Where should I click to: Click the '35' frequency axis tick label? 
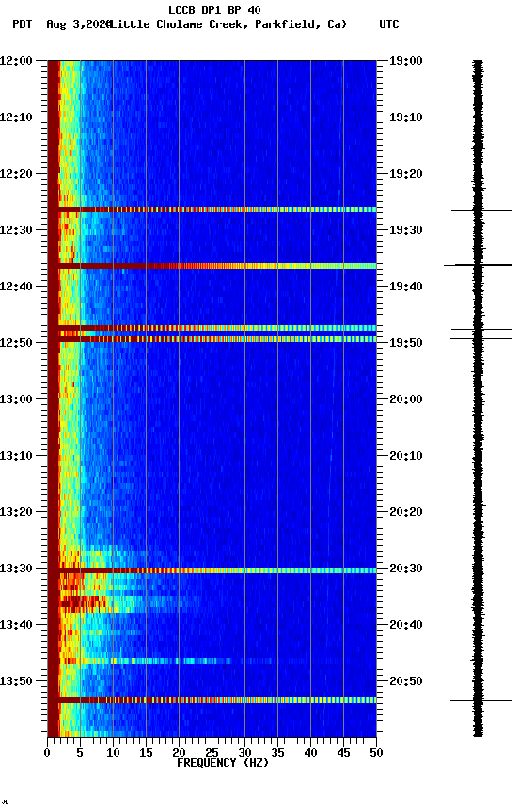click(x=277, y=753)
